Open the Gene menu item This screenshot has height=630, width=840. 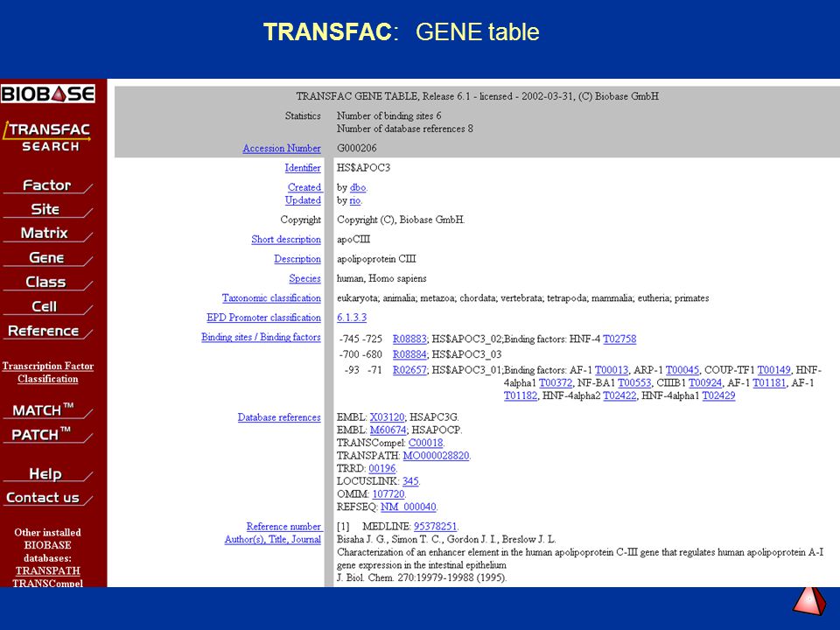[47, 257]
